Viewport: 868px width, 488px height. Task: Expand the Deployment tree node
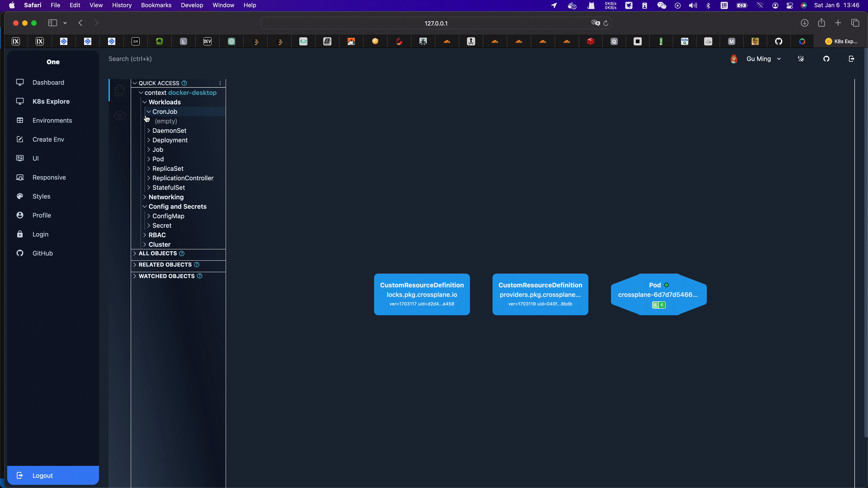[x=149, y=140]
